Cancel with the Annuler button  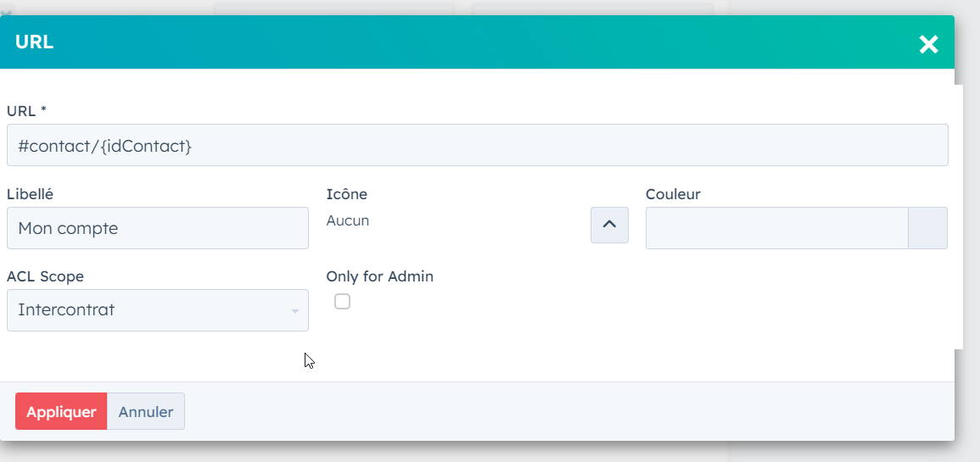coord(146,412)
